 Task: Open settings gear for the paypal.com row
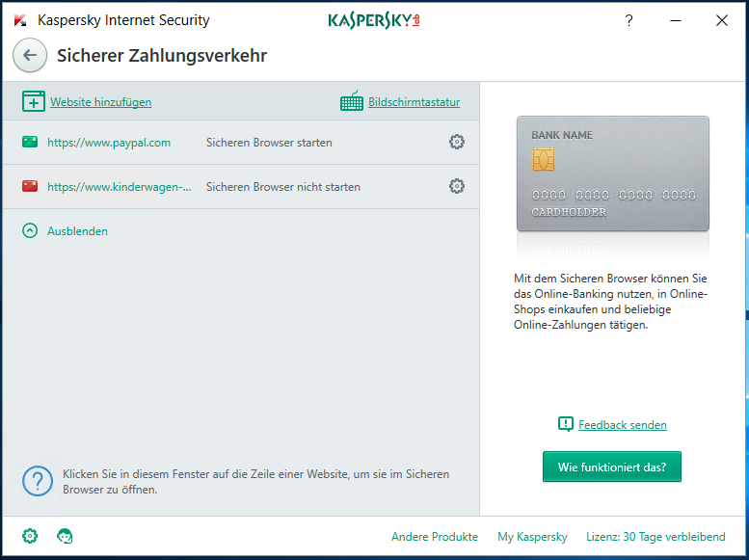coord(457,142)
